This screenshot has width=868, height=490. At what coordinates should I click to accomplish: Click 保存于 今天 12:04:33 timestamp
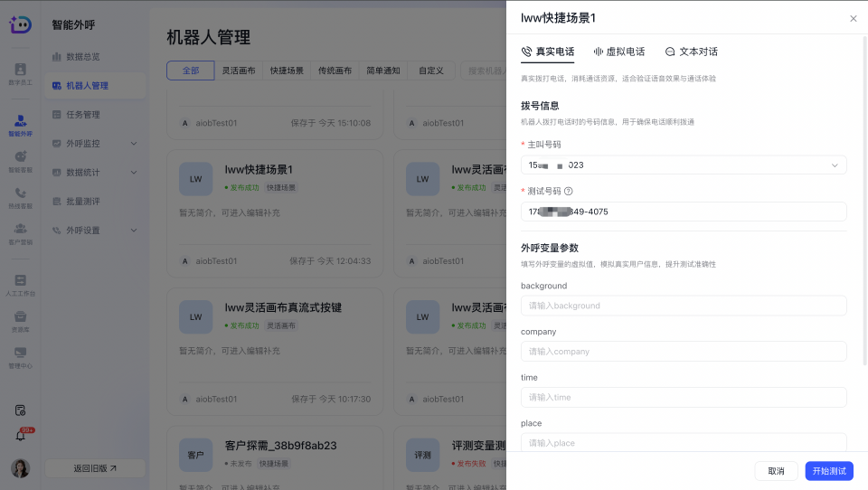point(331,260)
